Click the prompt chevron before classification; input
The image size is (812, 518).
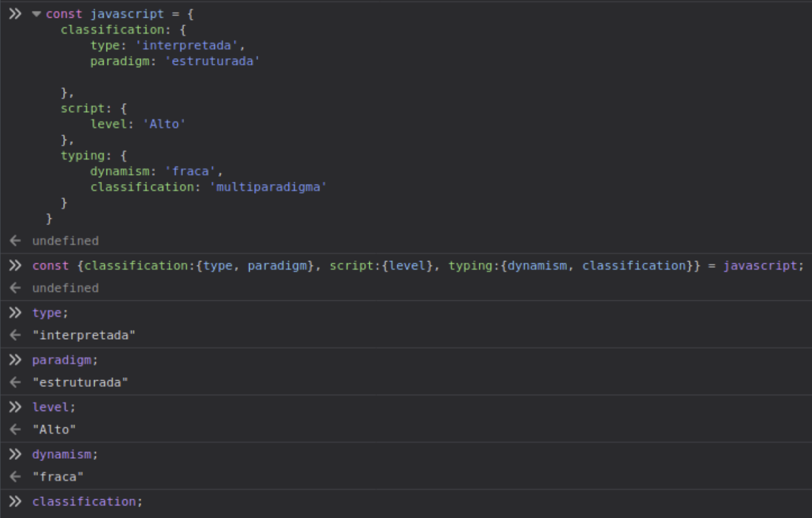click(15, 501)
